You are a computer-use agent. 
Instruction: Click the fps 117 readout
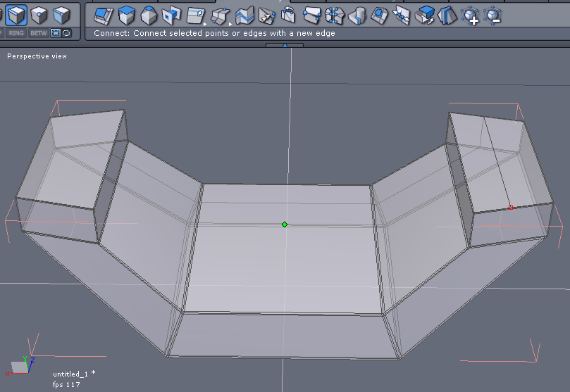point(66,385)
